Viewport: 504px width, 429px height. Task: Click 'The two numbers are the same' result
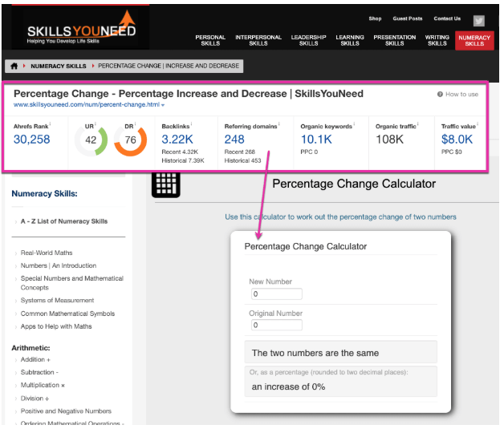point(315,353)
